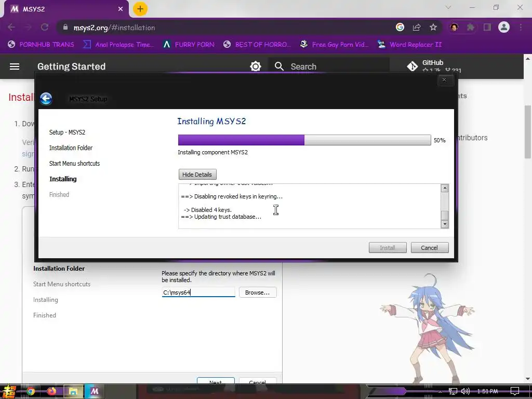532x399 pixels.
Task: Open the network icon in system tray
Action: coord(453,392)
